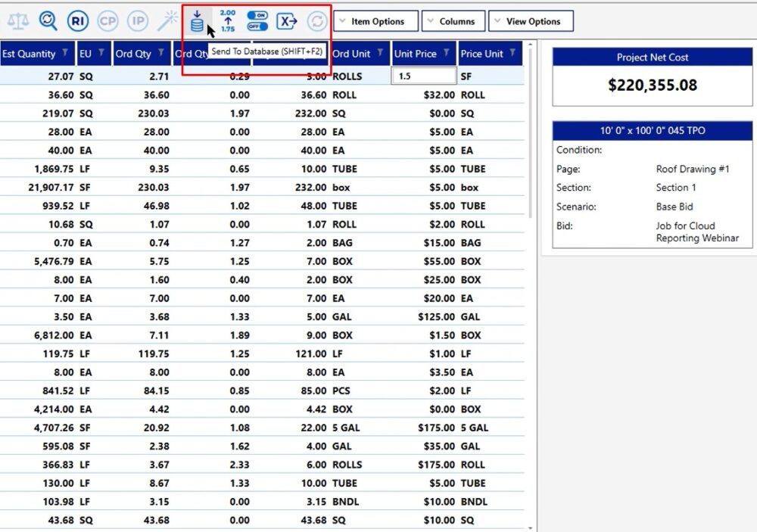The image size is (757, 532).
Task: Click the balance scale icon
Action: pos(18,21)
